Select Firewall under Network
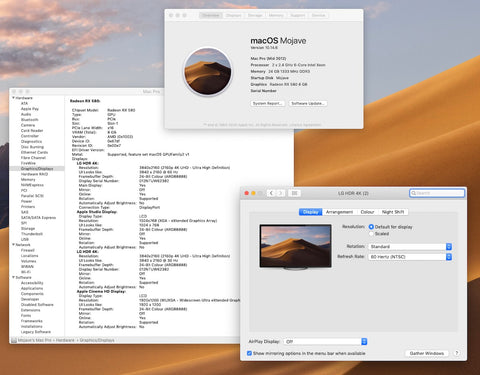 click(28, 250)
